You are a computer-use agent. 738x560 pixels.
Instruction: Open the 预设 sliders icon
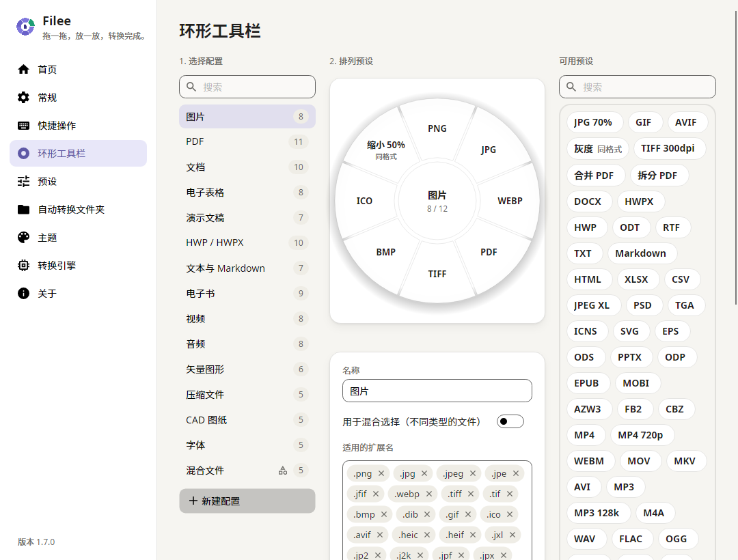[23, 182]
